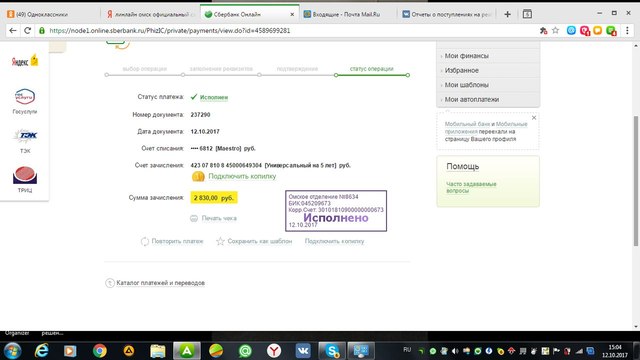Click the printer icon for Печать чека
Screen dimensions: 640x360
pos(194,218)
